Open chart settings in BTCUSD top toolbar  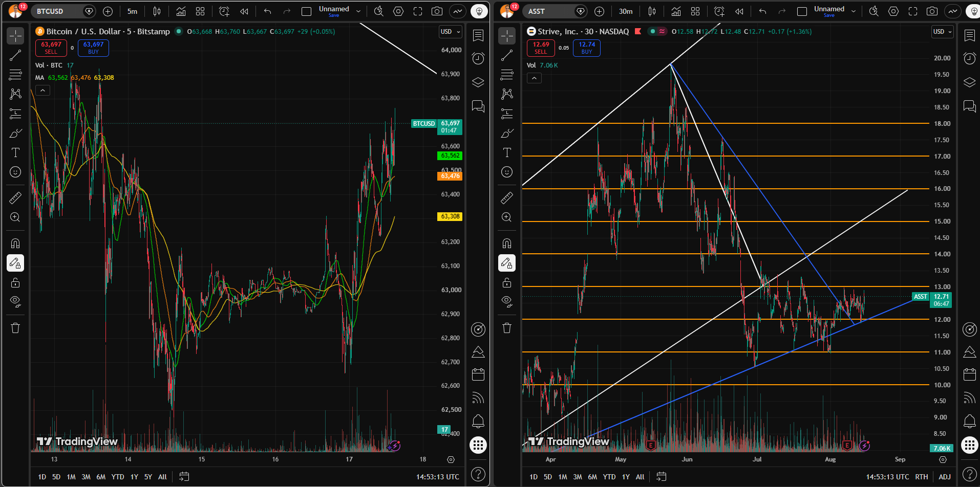click(x=398, y=11)
